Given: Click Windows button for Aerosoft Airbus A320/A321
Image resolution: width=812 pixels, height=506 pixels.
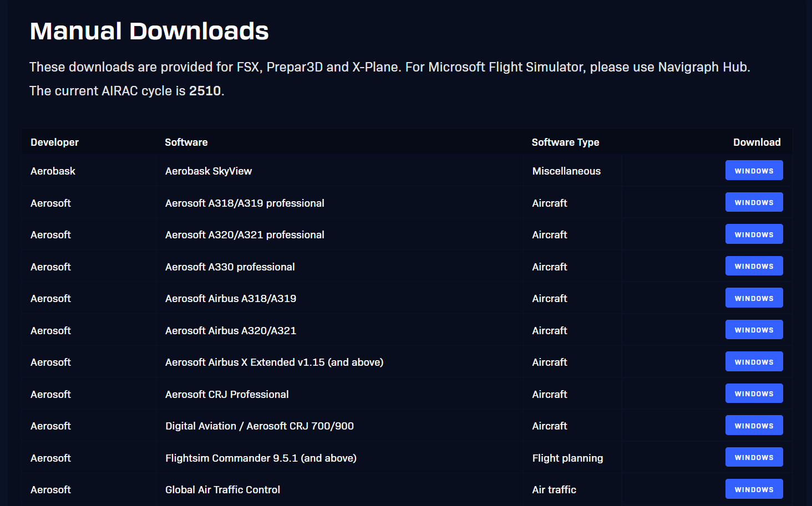Looking at the screenshot, I should coord(754,330).
